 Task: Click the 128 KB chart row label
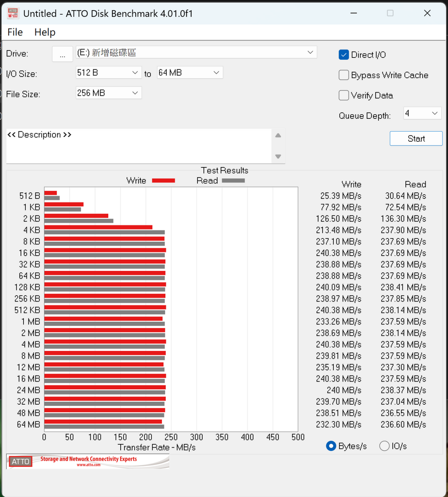[27, 287]
